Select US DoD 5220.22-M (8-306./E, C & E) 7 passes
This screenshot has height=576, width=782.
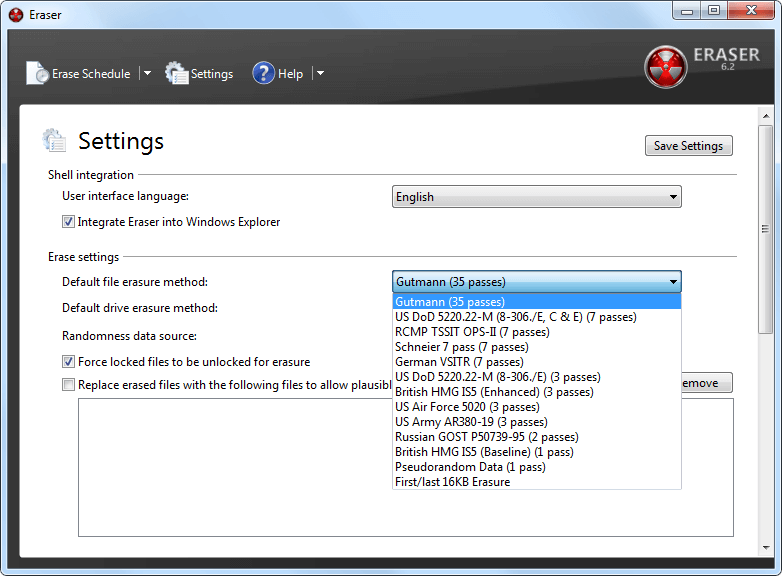point(516,317)
